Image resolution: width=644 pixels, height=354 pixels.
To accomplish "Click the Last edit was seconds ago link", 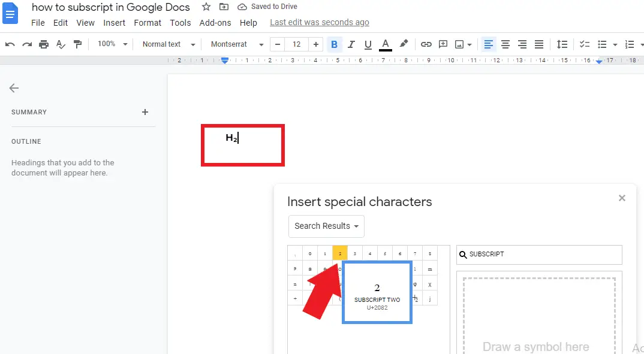I will click(319, 22).
